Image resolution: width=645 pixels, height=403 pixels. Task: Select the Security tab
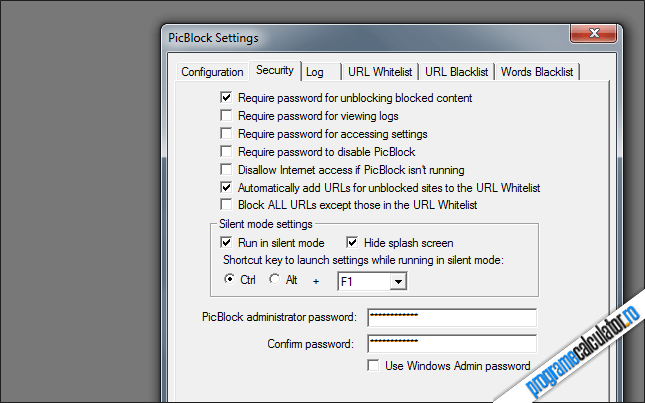click(x=275, y=70)
